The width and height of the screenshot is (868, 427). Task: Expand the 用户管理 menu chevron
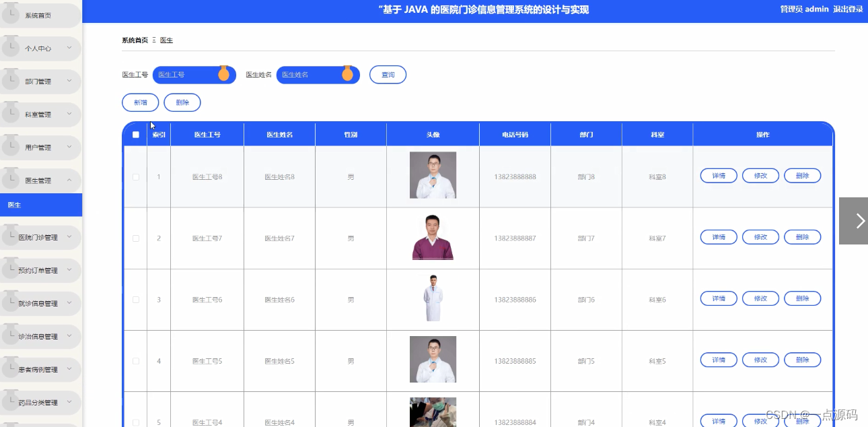[x=69, y=147]
